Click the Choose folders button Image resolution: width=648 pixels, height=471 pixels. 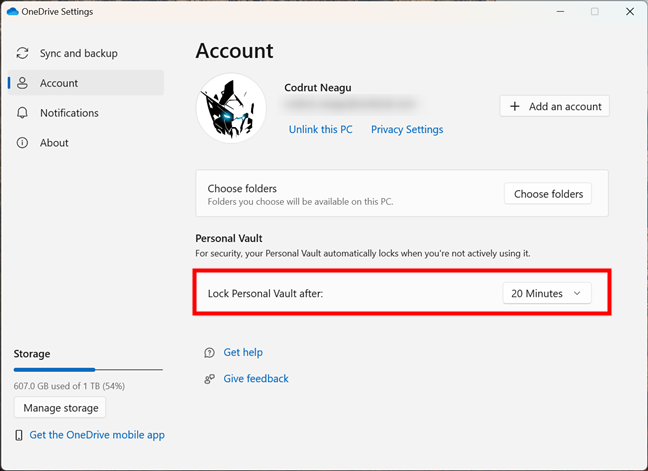548,194
